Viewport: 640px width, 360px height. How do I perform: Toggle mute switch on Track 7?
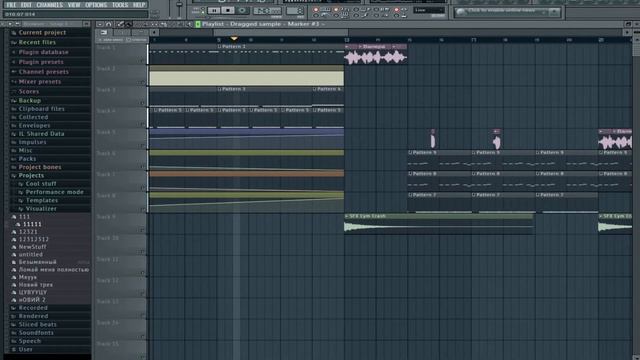142,188
